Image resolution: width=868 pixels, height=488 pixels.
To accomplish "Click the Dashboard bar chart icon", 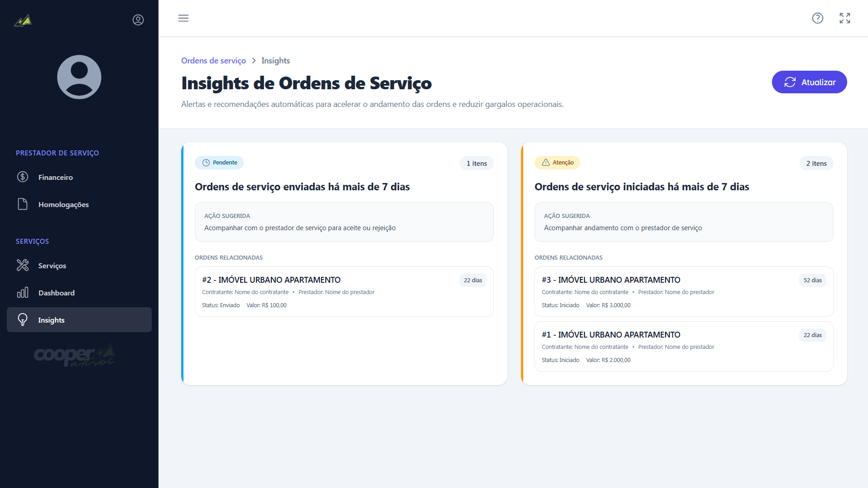I will pos(23,292).
